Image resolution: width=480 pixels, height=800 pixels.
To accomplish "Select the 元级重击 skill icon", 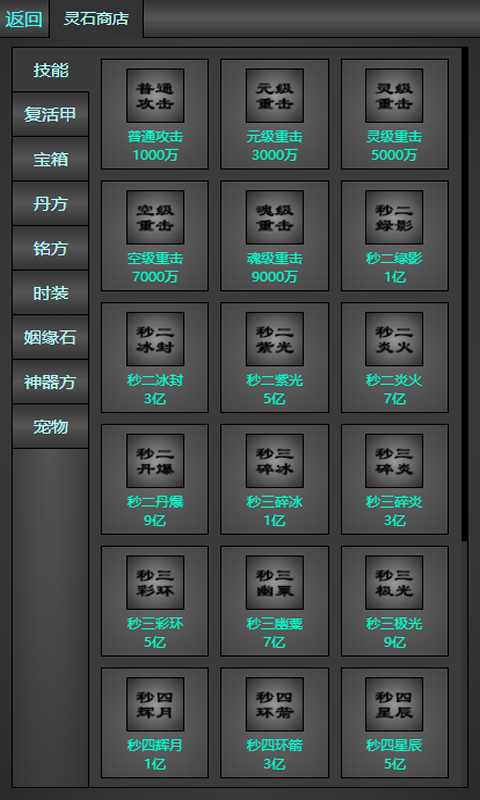I will [x=274, y=96].
